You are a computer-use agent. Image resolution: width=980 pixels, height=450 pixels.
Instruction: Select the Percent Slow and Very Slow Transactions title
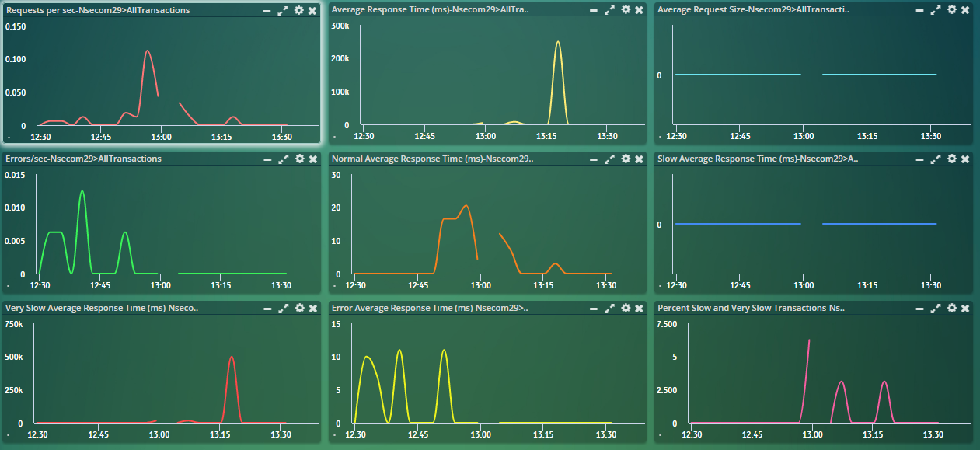coord(751,308)
